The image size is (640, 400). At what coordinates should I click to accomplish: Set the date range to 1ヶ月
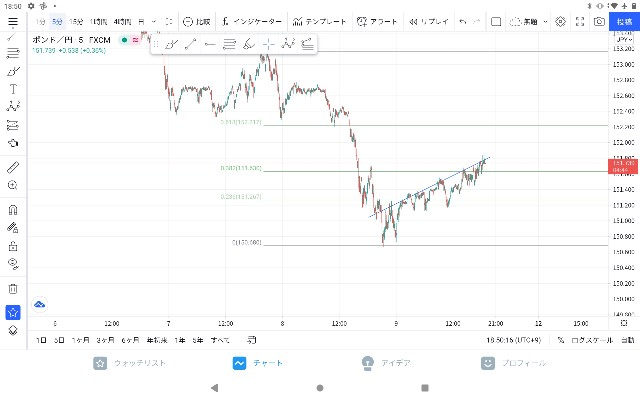pos(80,340)
